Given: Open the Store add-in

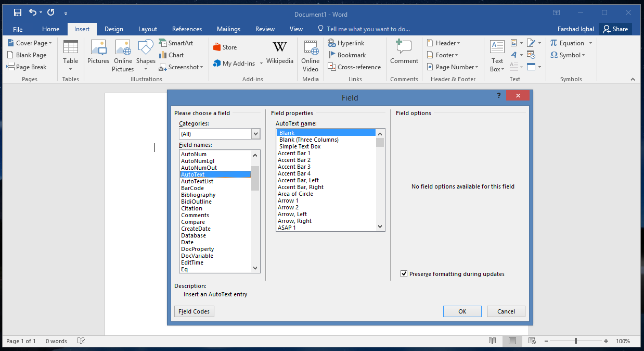Looking at the screenshot, I should [225, 47].
